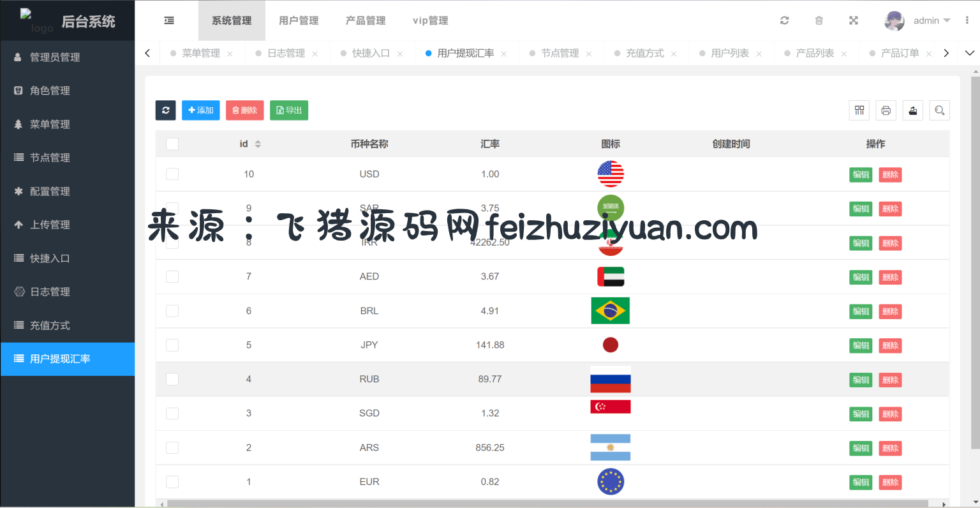
Task: Open the 产品列表 tab
Action: pos(815,53)
